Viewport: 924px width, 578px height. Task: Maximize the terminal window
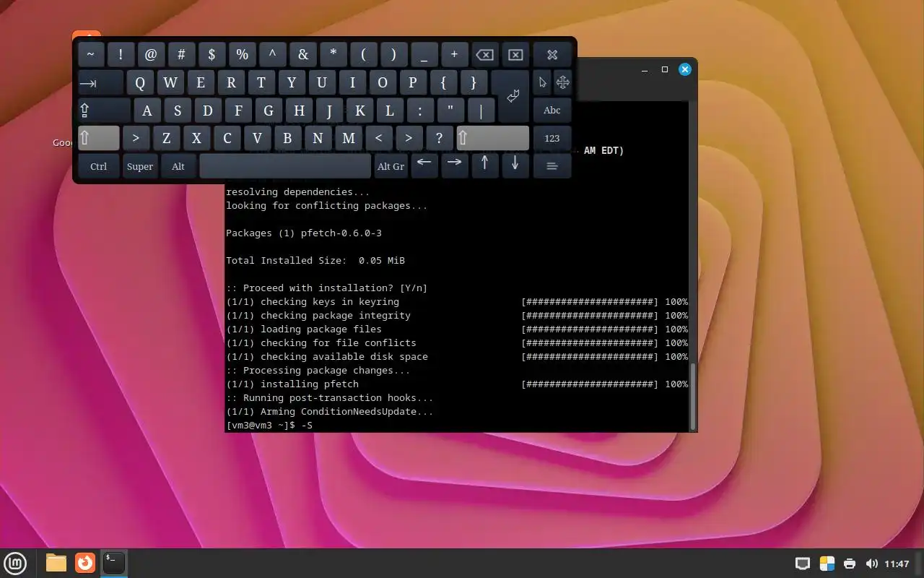click(665, 69)
